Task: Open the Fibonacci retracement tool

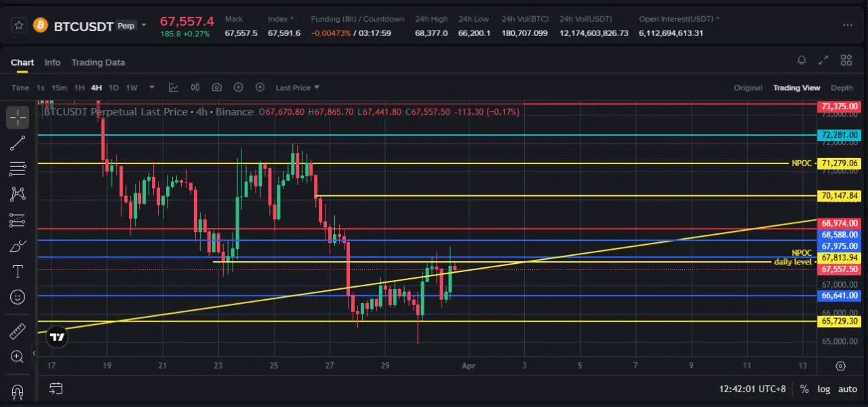Action: (x=18, y=168)
